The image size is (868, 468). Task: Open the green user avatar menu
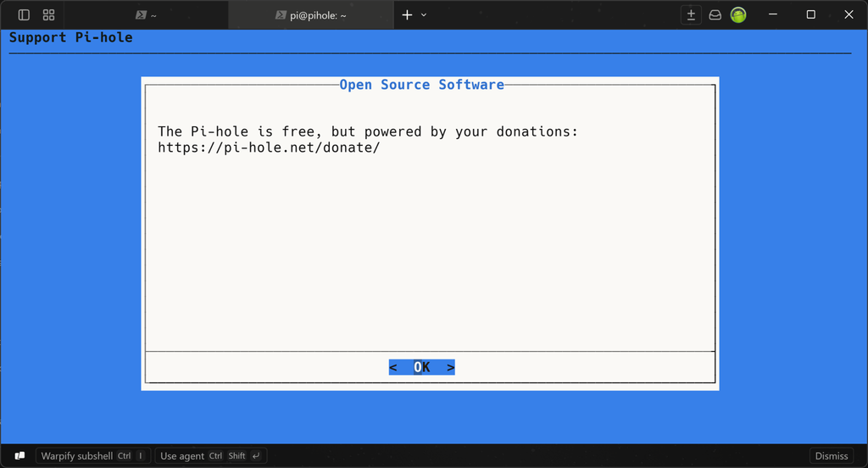pos(738,15)
